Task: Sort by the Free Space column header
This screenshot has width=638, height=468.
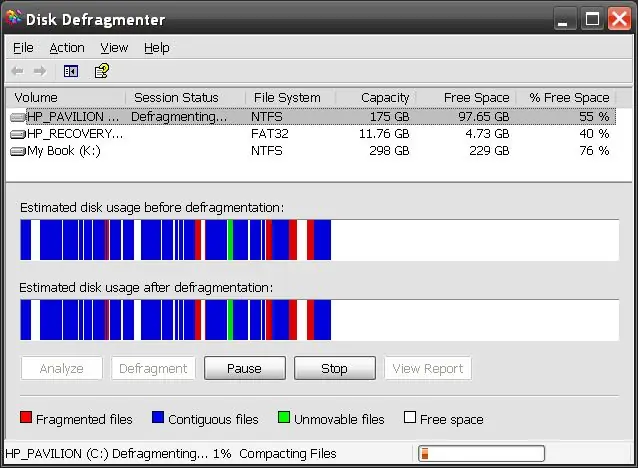Action: coord(466,98)
